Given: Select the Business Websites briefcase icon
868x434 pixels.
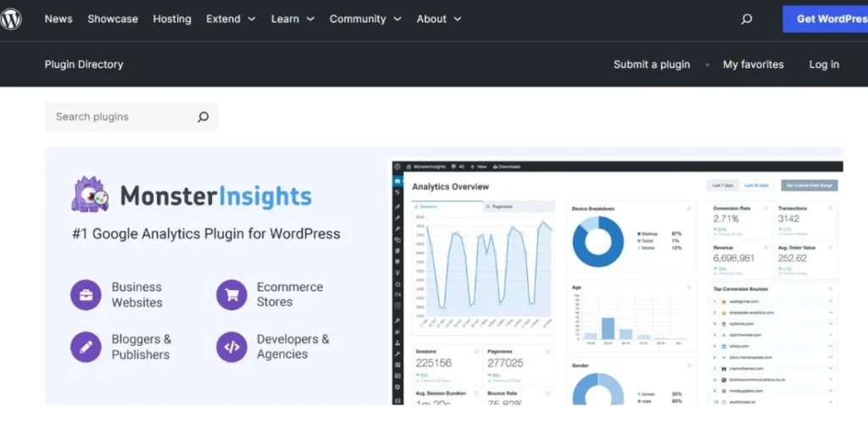Looking at the screenshot, I should pyautogui.click(x=86, y=295).
